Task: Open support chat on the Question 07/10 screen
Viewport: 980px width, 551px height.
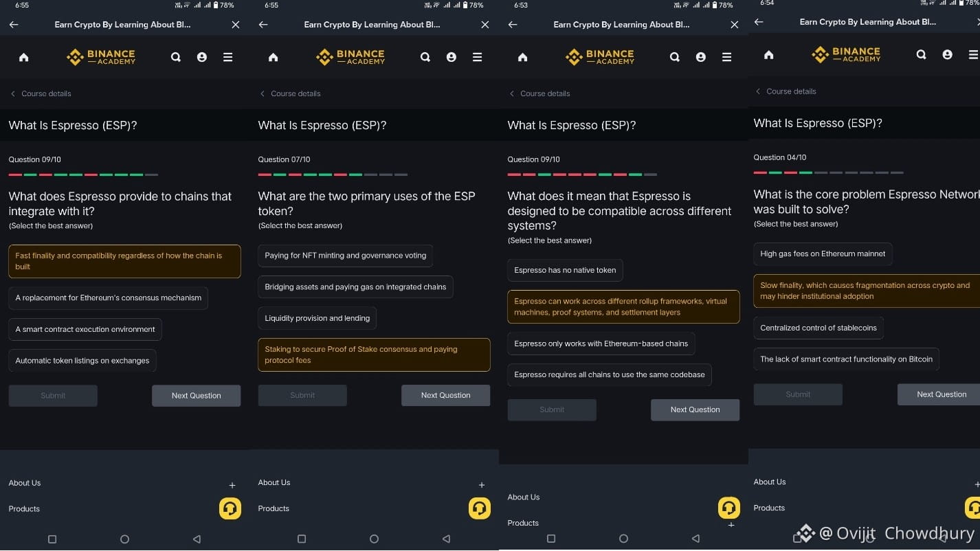Action: point(480,508)
